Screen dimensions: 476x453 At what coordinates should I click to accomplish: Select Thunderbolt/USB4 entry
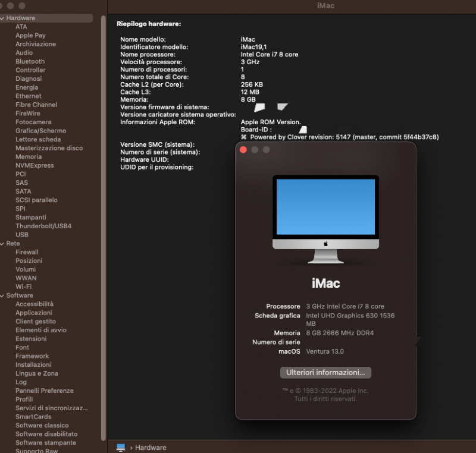[43, 226]
